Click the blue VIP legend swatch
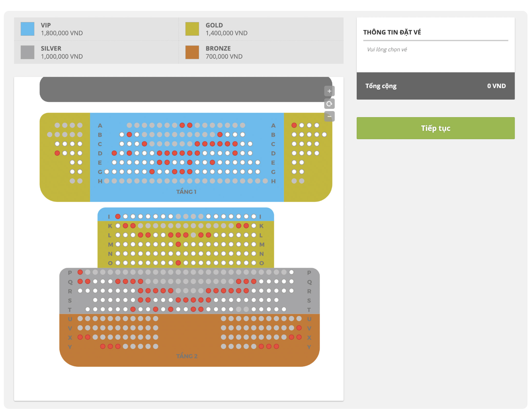The image size is (532, 413). click(27, 29)
